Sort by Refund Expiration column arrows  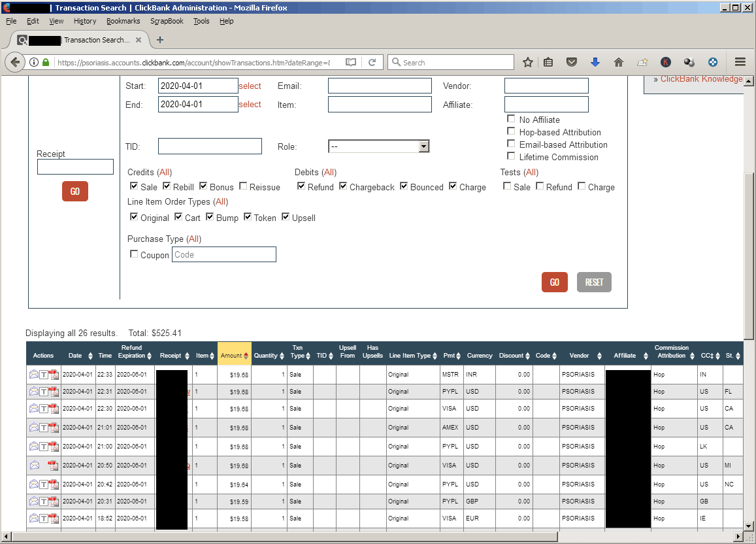[149, 356]
